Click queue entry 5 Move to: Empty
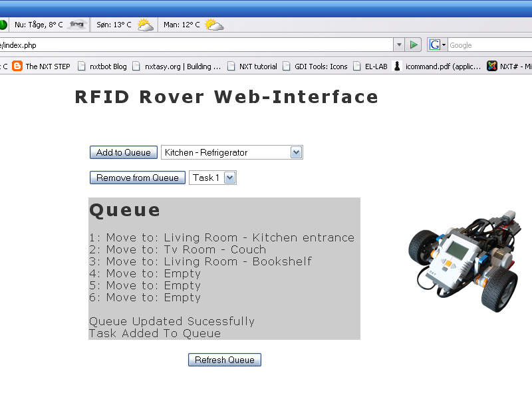The image size is (532, 399). (x=145, y=285)
